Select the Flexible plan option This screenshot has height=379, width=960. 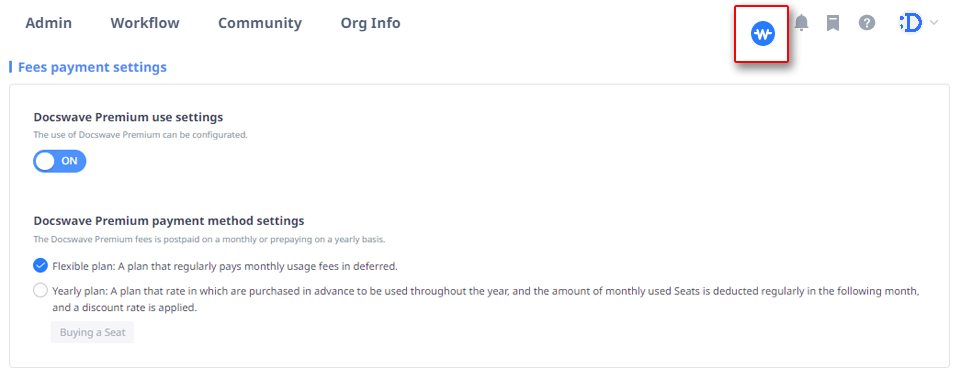coord(40,266)
